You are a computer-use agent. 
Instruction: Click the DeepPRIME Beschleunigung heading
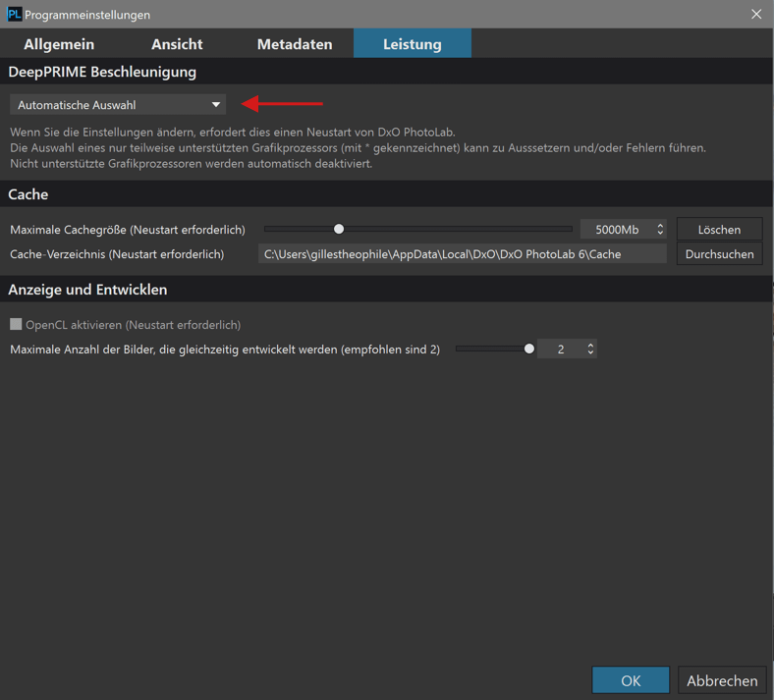[x=102, y=72]
